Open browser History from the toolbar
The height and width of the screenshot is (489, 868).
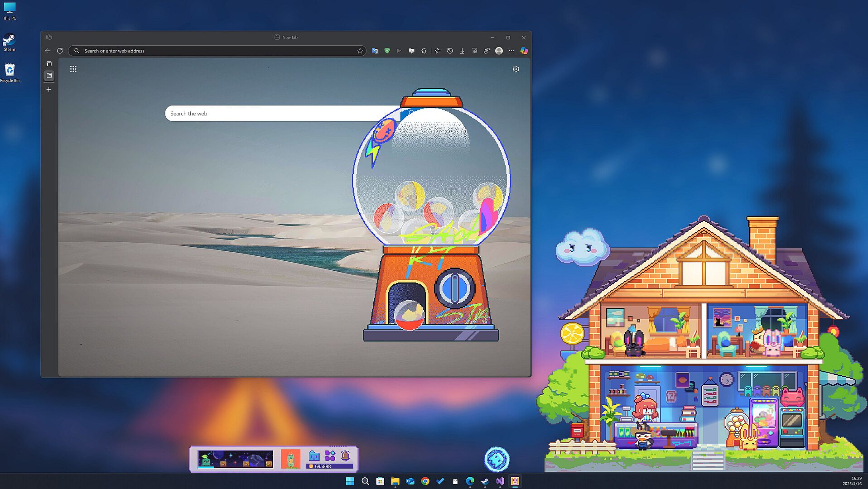(450, 51)
